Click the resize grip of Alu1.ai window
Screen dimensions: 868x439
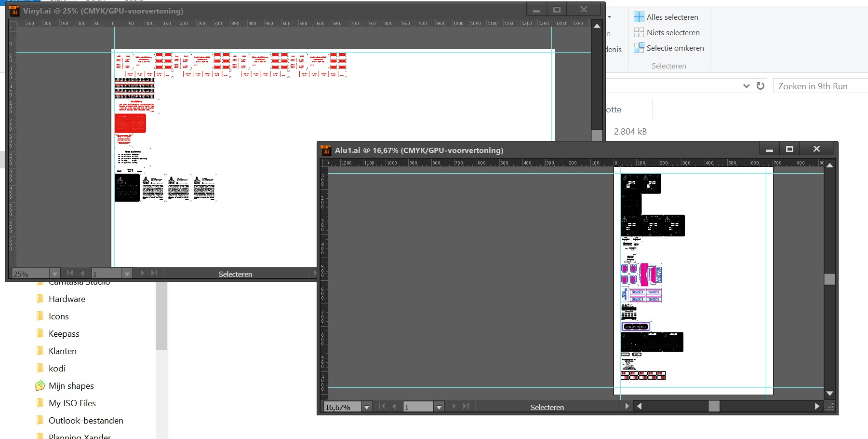(x=830, y=407)
